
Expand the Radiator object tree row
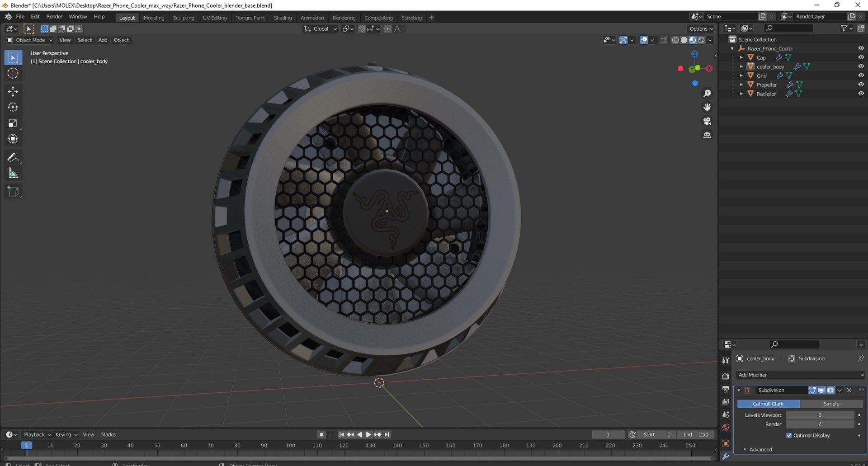[741, 94]
